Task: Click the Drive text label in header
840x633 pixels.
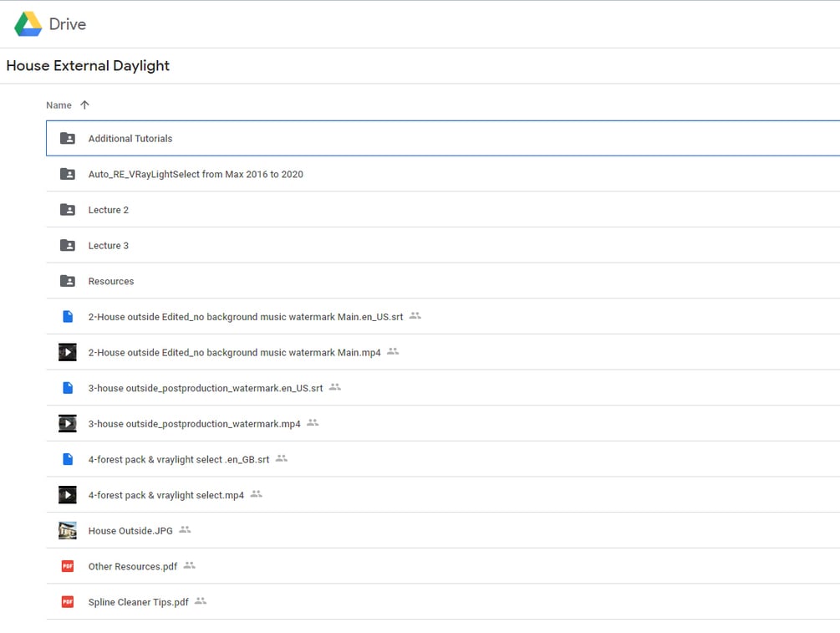Action: (68, 24)
